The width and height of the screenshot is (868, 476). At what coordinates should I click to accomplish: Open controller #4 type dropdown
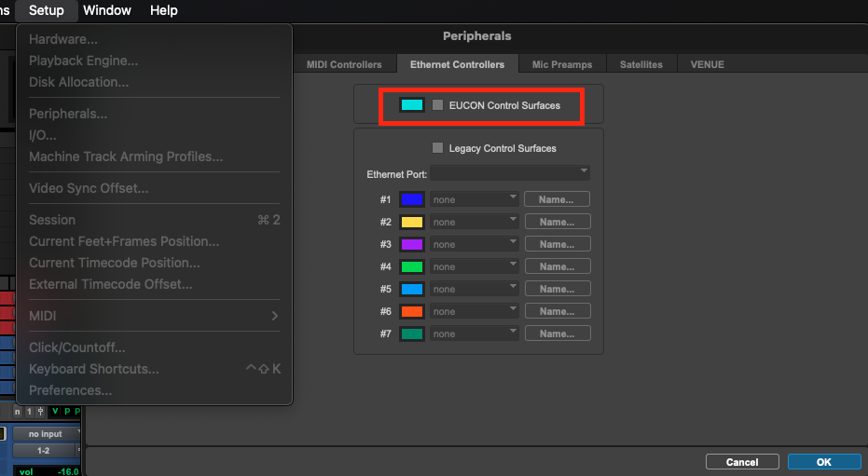pyautogui.click(x=475, y=266)
